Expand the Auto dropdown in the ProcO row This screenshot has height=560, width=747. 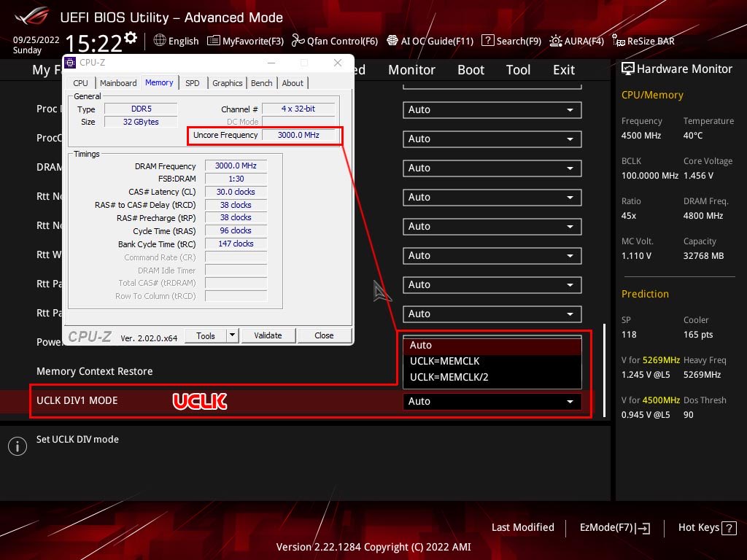coord(492,139)
